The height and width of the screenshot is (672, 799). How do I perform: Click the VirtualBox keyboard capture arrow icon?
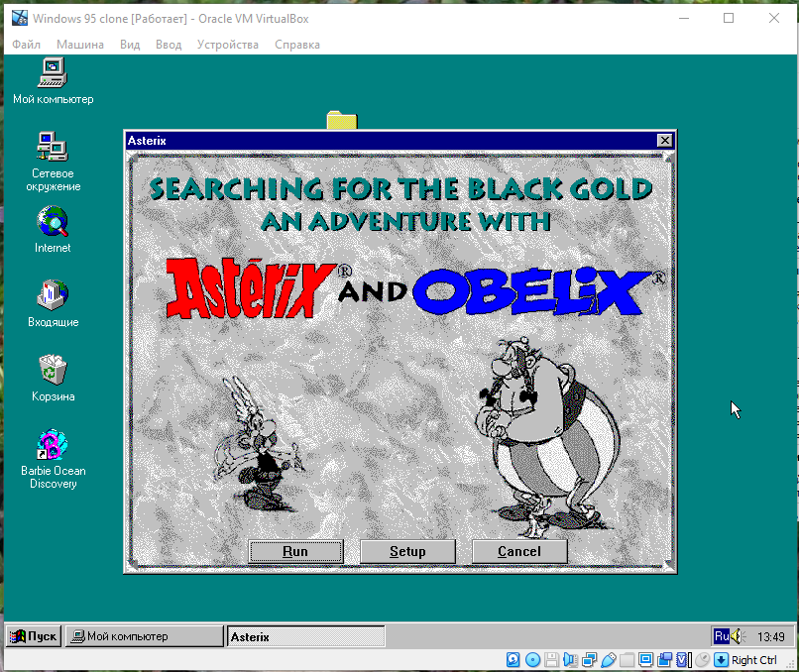(721, 660)
